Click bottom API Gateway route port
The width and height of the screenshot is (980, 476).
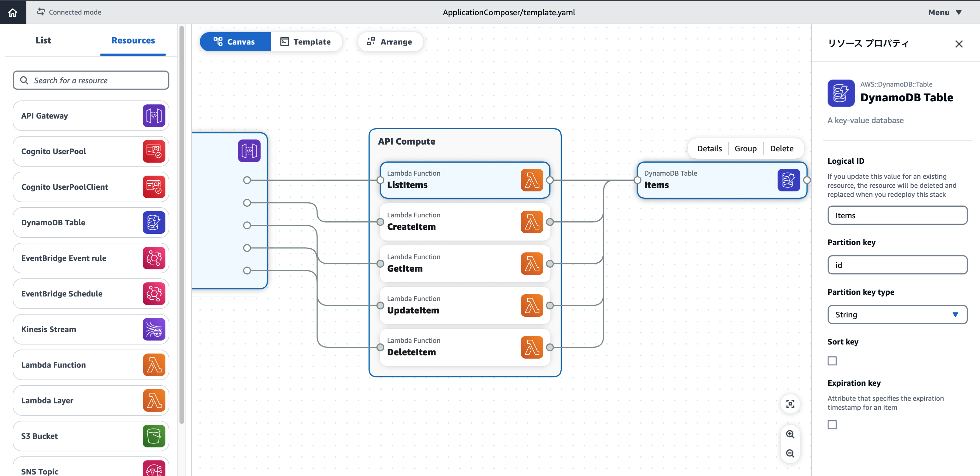[x=247, y=271]
